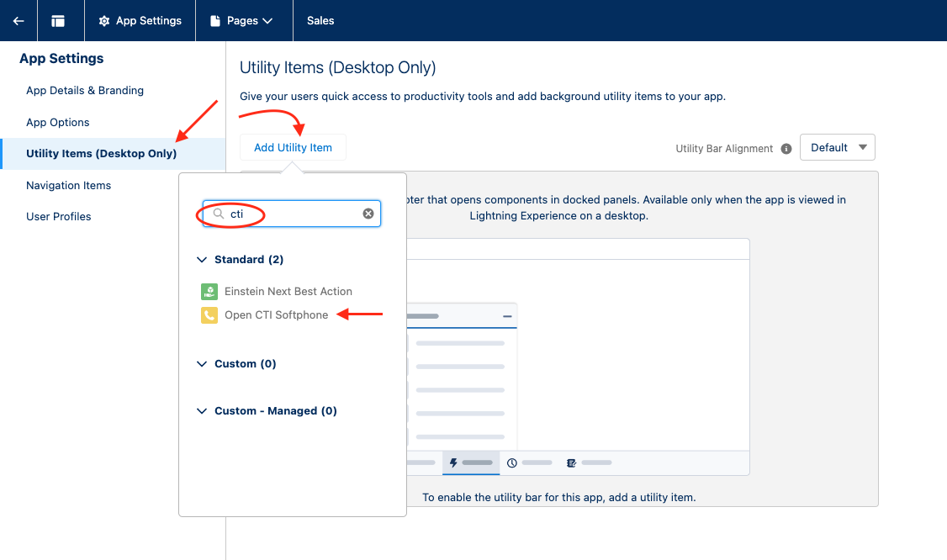Select Utility Items (Desktop Only)
947x560 pixels.
(x=102, y=153)
